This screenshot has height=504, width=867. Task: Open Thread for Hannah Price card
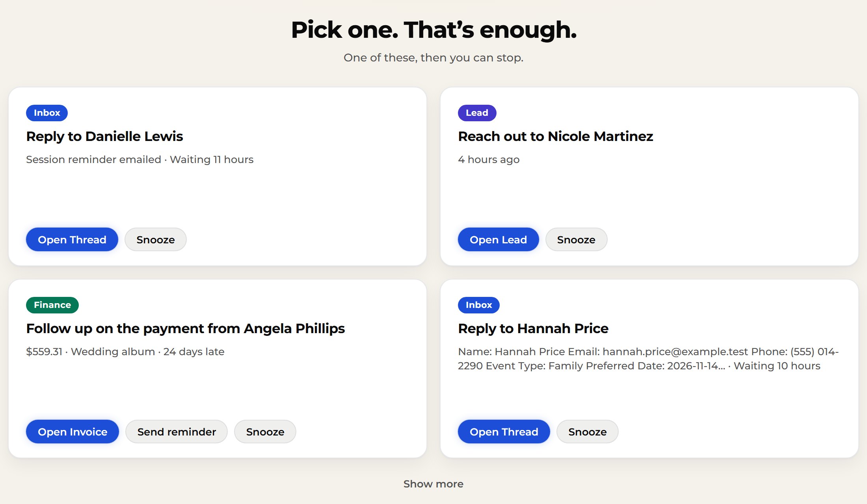(x=504, y=432)
